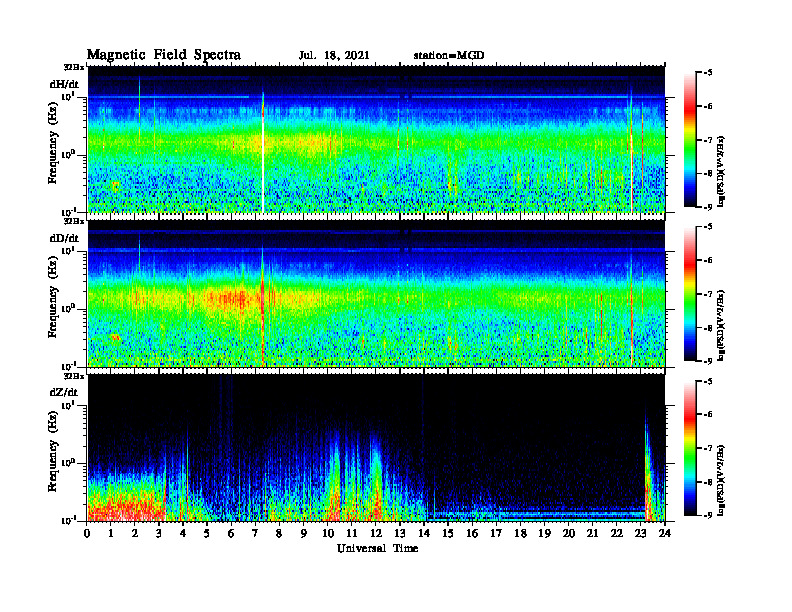This screenshot has height=612, width=792.
Task: Click the "Jul. 18, 2021" date text
Action: (334, 56)
